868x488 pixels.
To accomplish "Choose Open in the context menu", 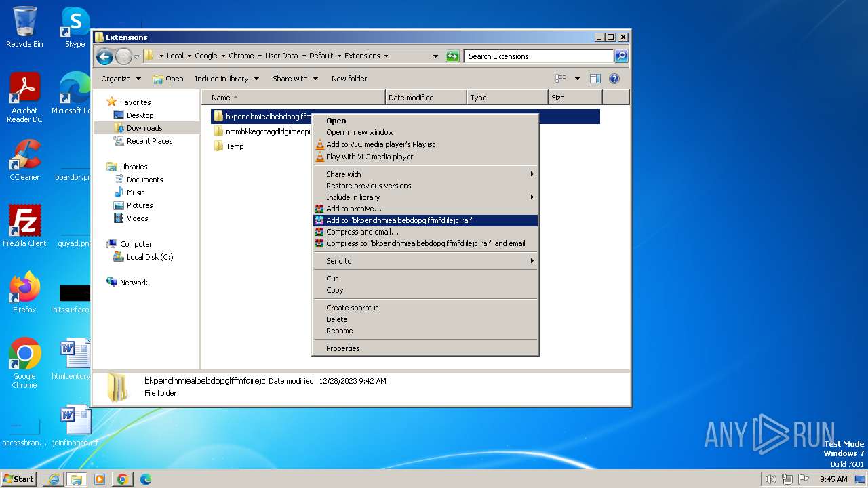I will tap(425, 121).
